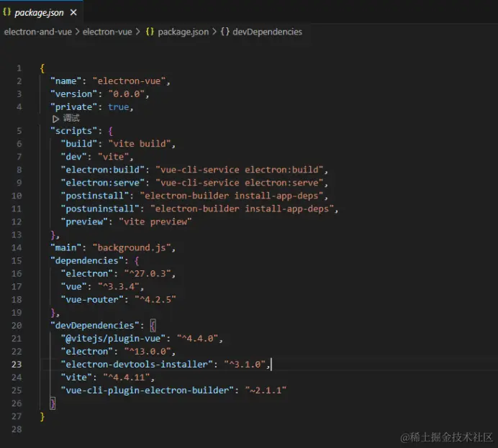
Task: Click the "vite preview" value
Action: (155, 221)
